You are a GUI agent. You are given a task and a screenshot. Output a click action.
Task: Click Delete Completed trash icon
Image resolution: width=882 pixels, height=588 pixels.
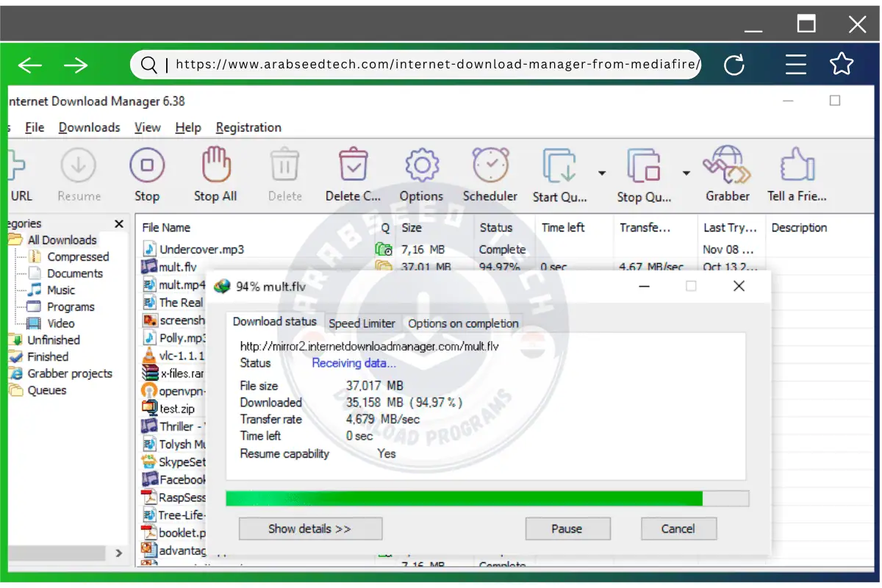click(353, 166)
